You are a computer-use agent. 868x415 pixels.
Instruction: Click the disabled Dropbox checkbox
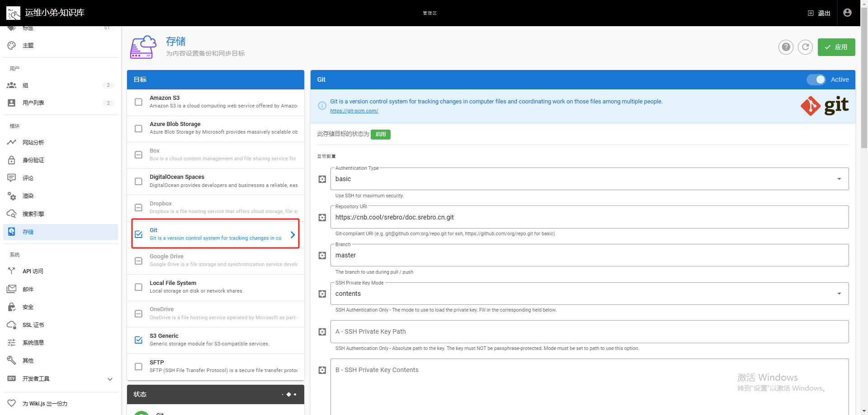click(139, 208)
